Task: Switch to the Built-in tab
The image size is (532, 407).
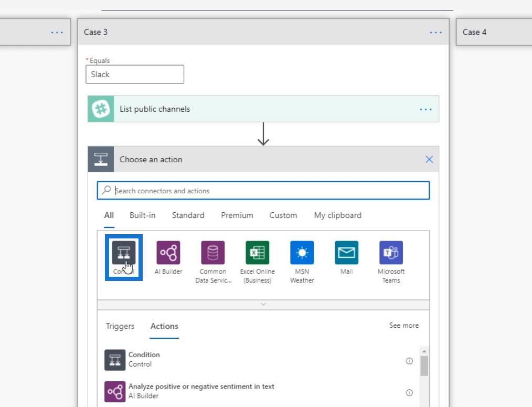Action: (x=143, y=215)
